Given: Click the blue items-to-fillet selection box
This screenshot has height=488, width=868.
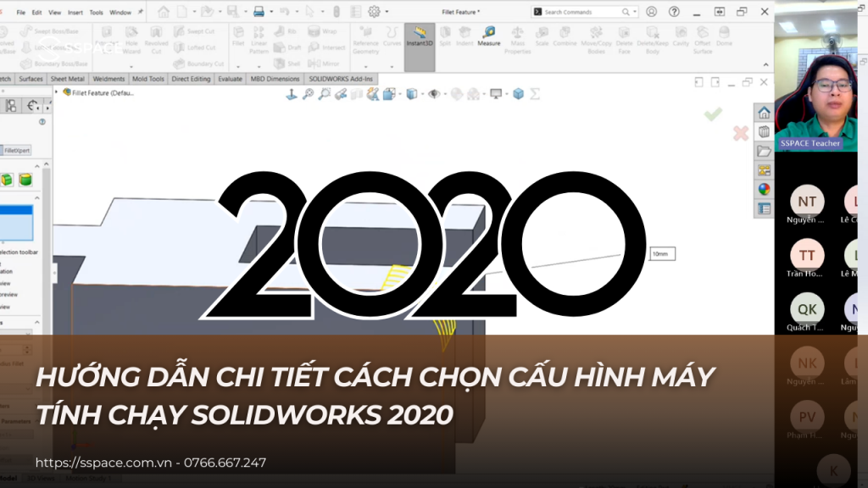Looking at the screenshot, I should pos(17,223).
